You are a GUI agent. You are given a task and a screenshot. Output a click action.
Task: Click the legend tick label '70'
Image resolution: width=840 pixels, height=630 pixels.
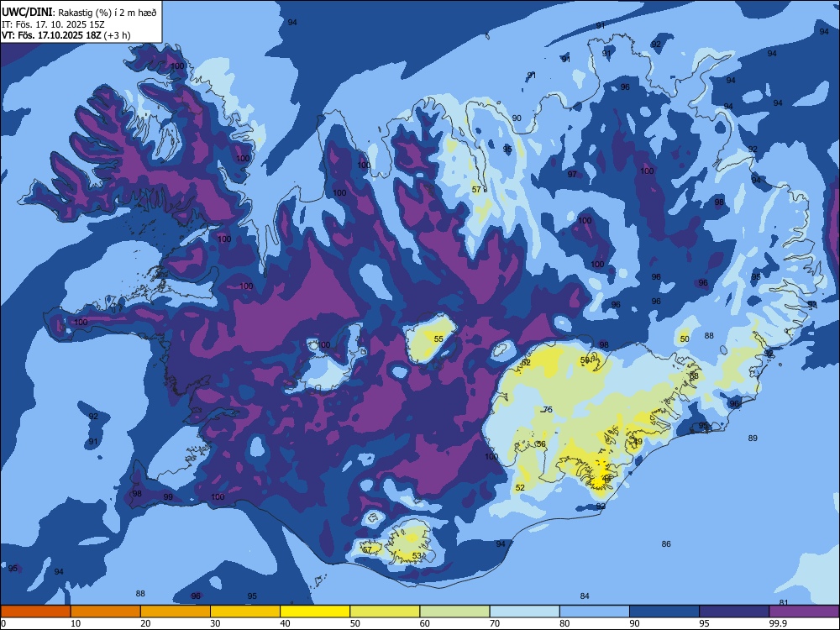(495, 623)
